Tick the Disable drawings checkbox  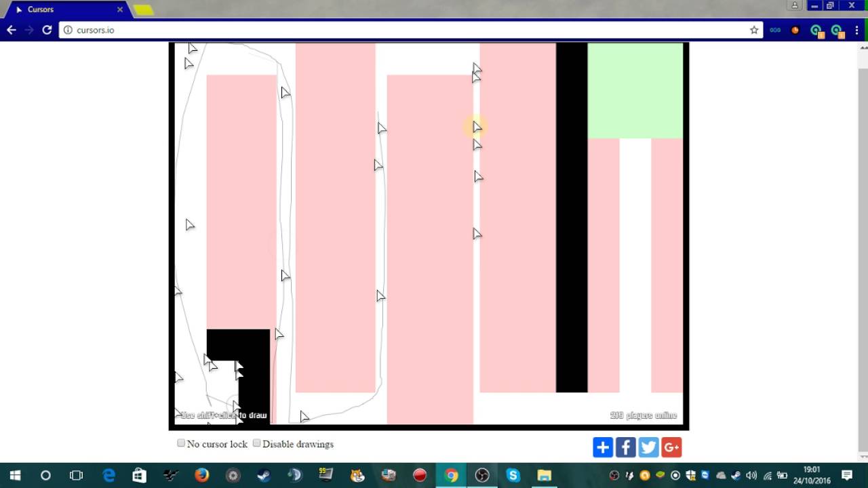257,443
